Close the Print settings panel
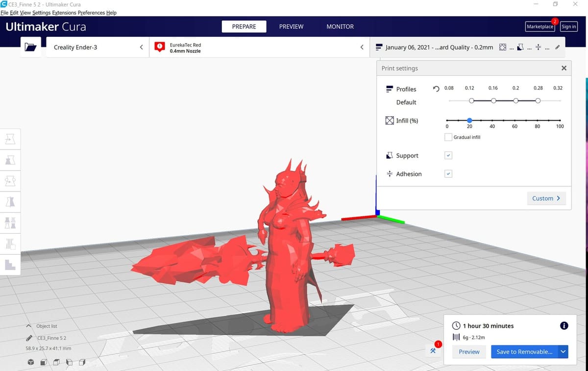This screenshot has height=371, width=588. click(563, 68)
